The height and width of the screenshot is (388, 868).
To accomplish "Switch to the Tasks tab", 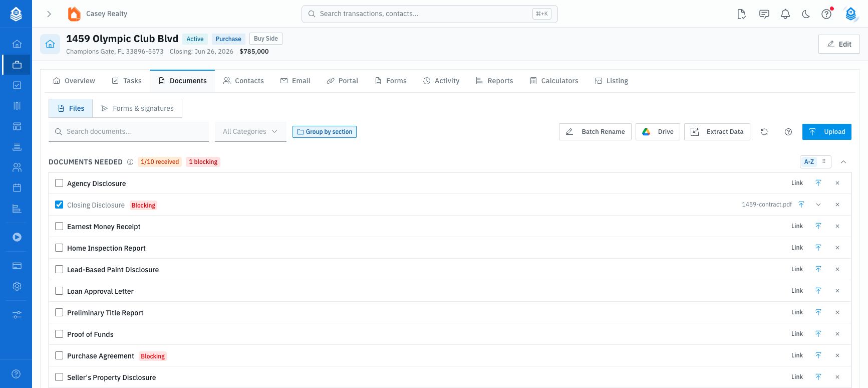I will pos(127,81).
